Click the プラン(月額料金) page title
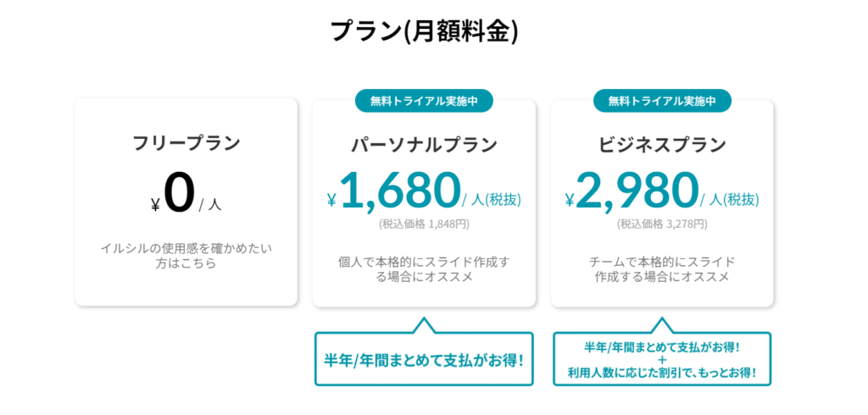 point(425,31)
